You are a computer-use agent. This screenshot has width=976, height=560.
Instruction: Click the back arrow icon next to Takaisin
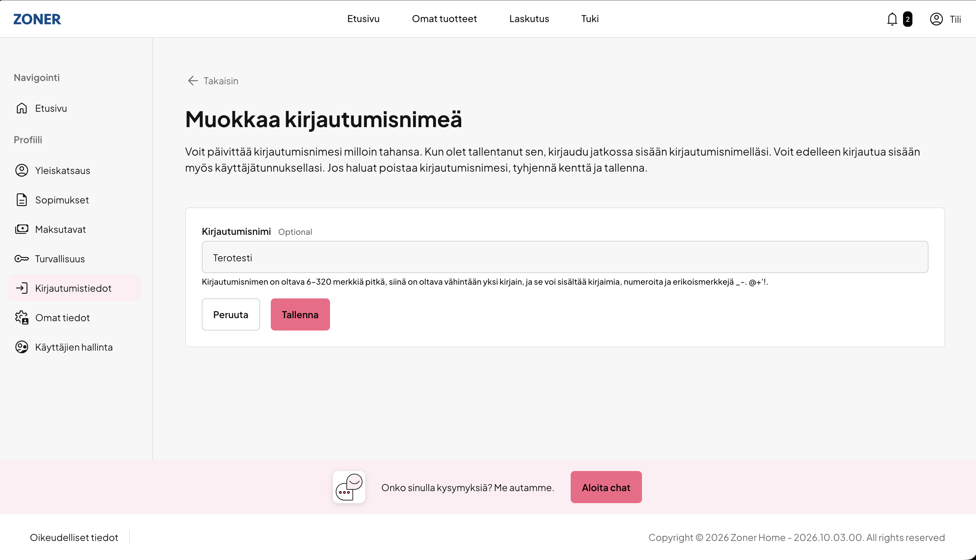(x=192, y=81)
